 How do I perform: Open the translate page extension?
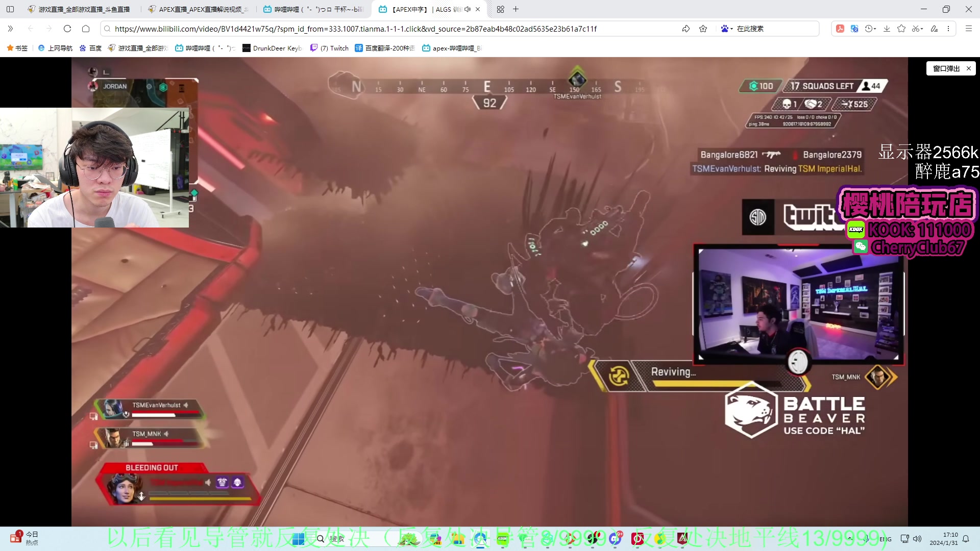[854, 29]
